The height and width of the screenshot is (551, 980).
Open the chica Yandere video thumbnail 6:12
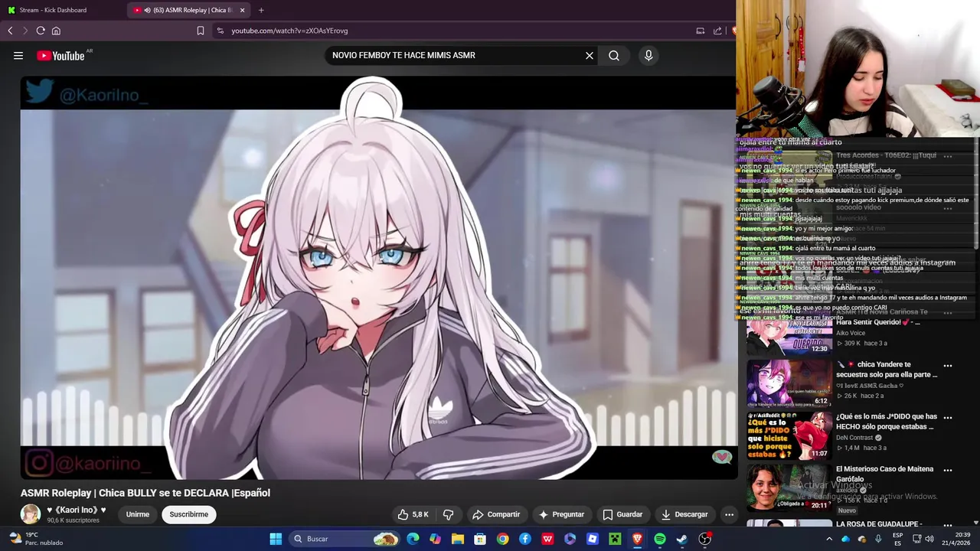point(789,383)
